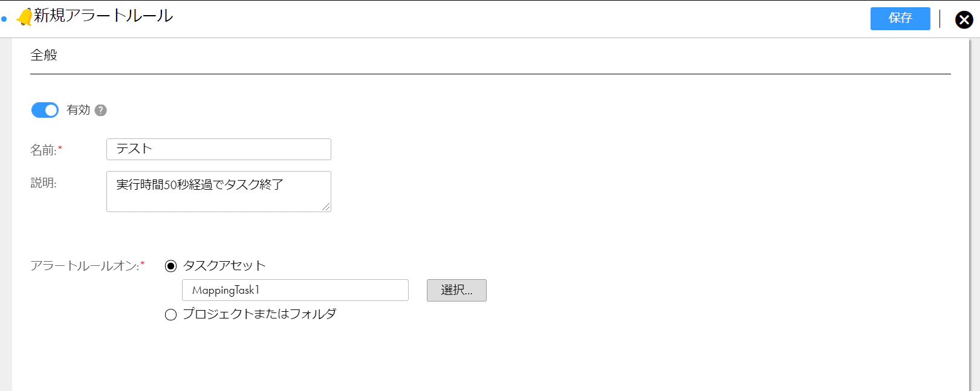980x391 pixels.
Task: Select the プロジェクトまたはフォルダ radio button
Action: [171, 314]
